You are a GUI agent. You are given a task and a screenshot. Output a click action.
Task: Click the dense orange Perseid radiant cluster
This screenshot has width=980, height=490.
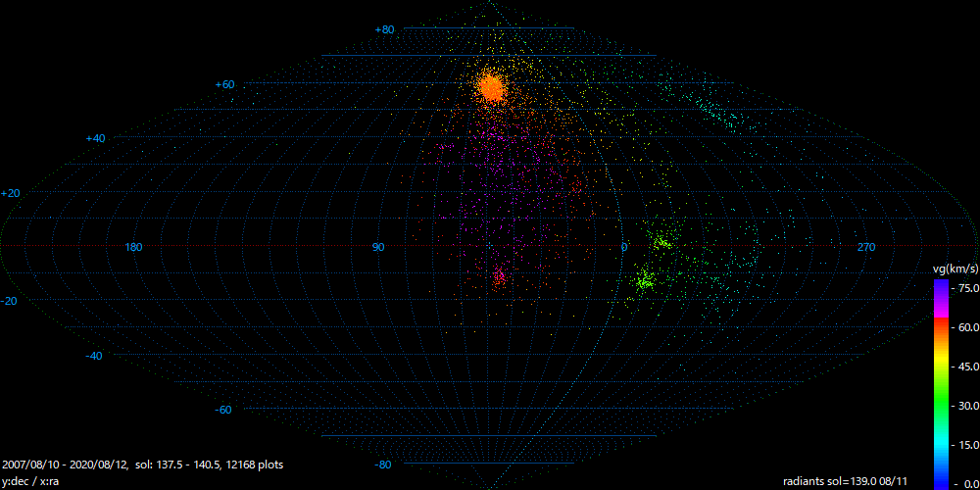pyautogui.click(x=492, y=88)
